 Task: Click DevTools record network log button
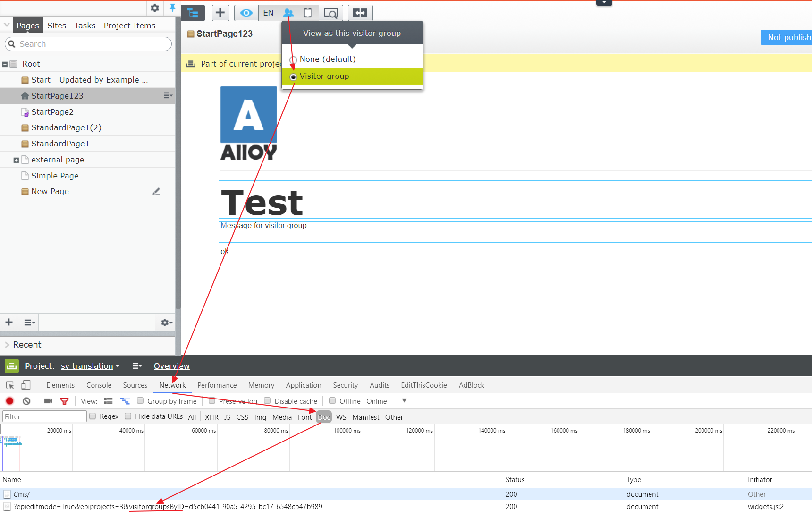pos(9,401)
